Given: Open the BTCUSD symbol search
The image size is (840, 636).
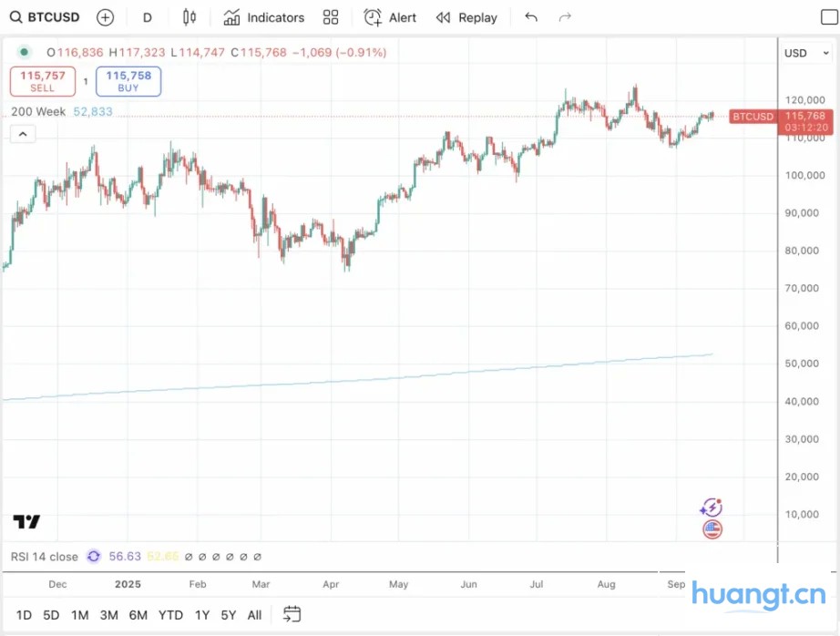Looking at the screenshot, I should (44, 17).
